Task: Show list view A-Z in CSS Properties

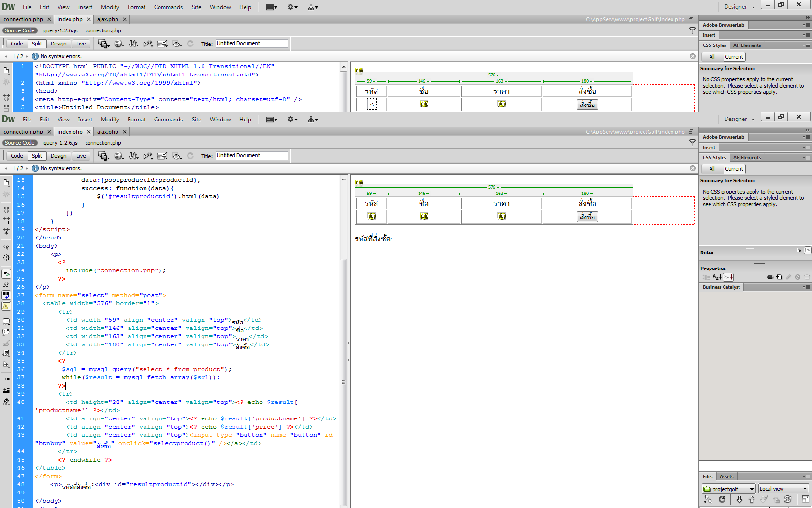Action: [717, 277]
